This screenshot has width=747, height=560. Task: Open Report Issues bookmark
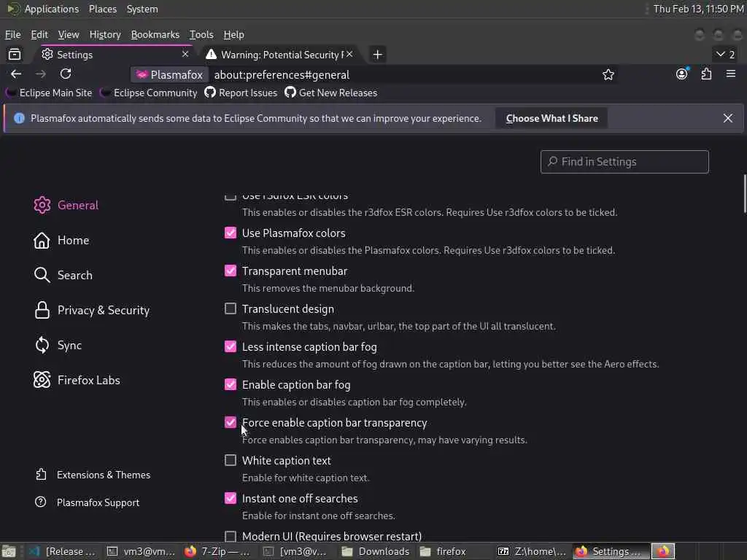coord(241,93)
